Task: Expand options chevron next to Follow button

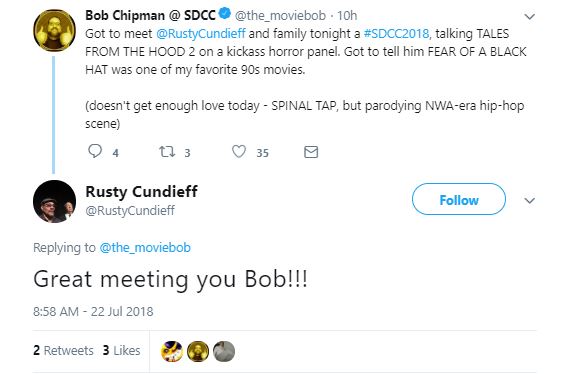Action: pyautogui.click(x=530, y=201)
